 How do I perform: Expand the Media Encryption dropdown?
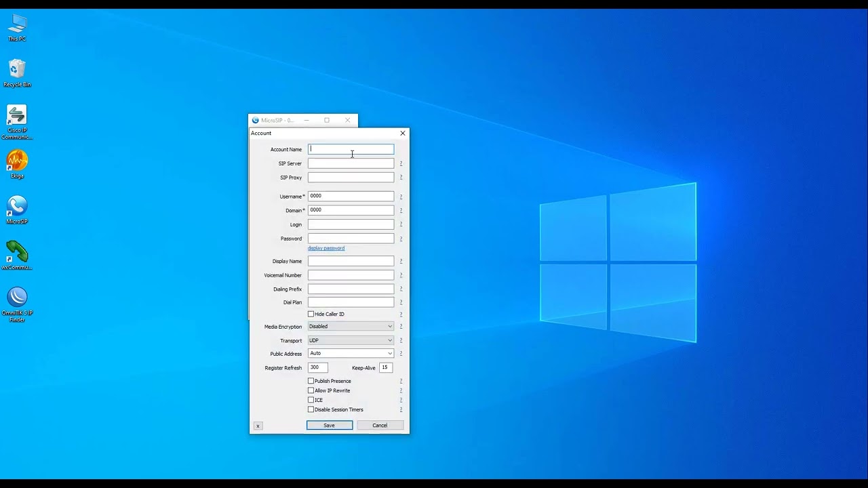click(x=351, y=327)
